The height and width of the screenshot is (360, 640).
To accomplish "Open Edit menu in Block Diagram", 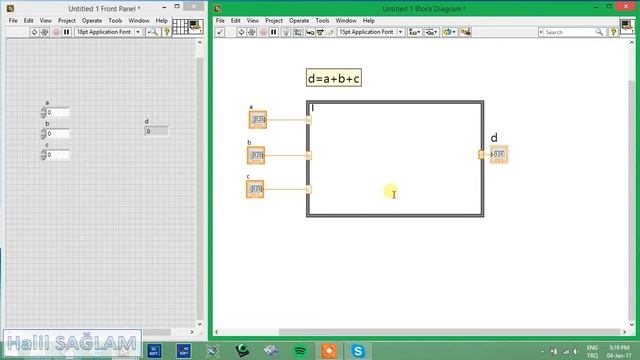I will click(236, 20).
